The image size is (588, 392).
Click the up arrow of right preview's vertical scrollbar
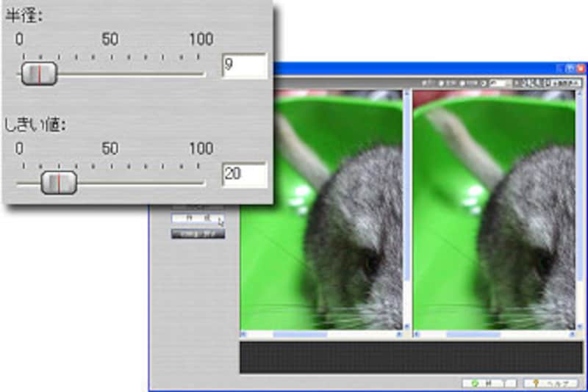[580, 94]
